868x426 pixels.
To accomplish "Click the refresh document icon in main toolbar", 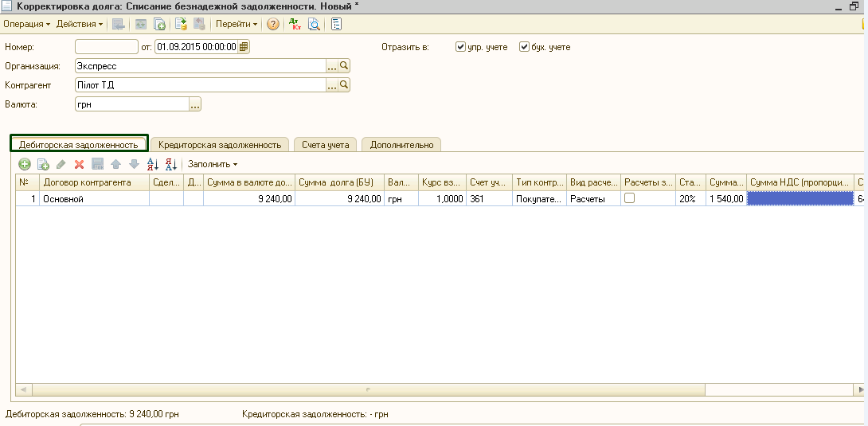I will (x=141, y=25).
